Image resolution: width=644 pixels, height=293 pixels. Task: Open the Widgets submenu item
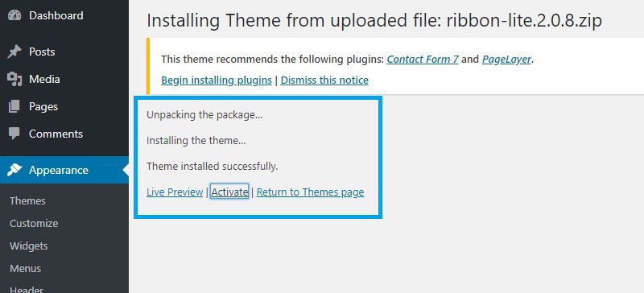(x=29, y=246)
